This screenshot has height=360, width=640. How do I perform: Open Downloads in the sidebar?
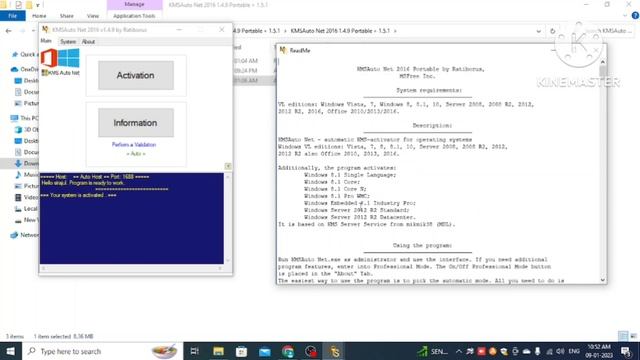click(27, 163)
